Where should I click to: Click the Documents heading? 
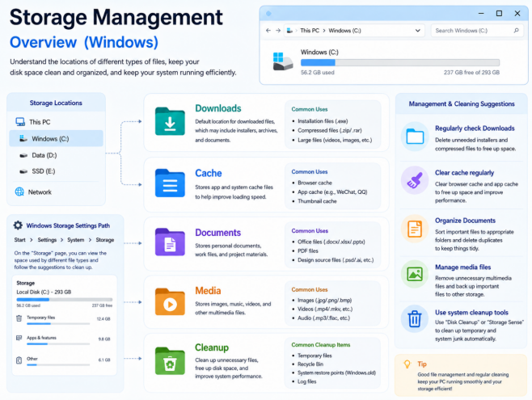tap(217, 233)
